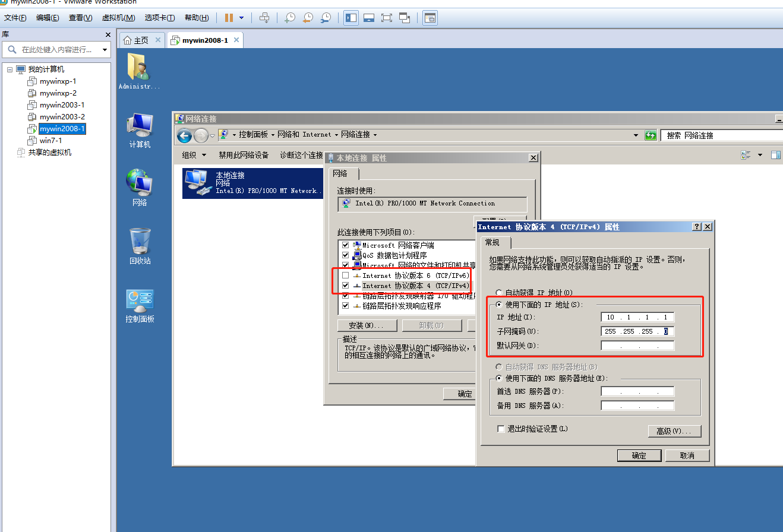
Task: Click the console view icon in toolbar
Action: click(430, 18)
